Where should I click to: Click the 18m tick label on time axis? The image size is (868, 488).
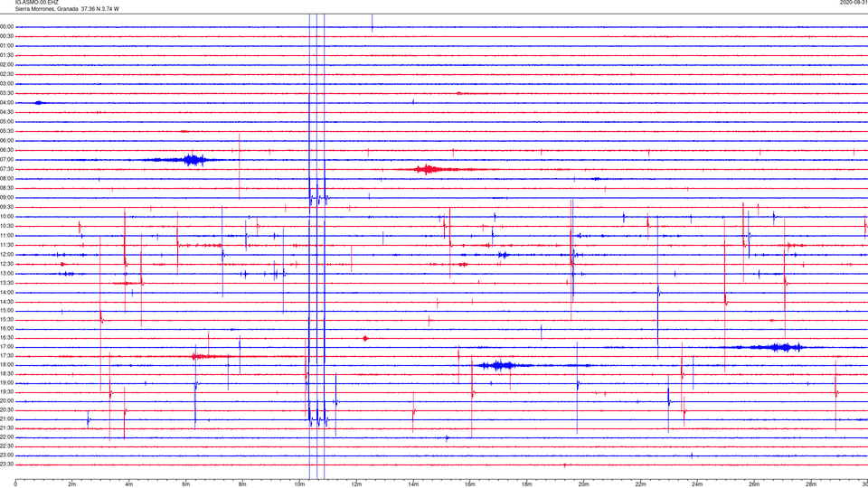[527, 484]
